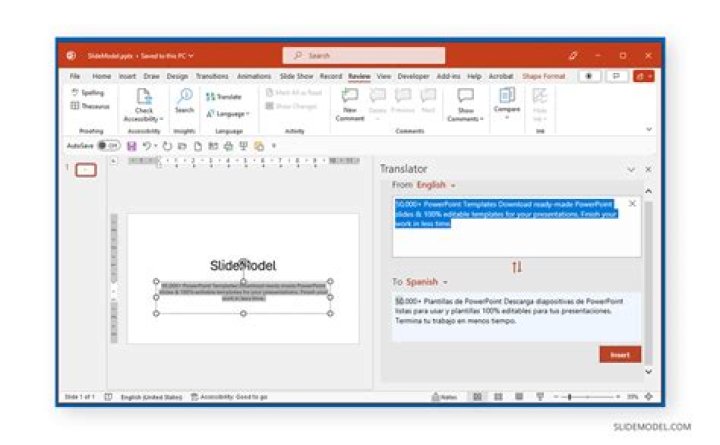Open the Transitions tab
This screenshot has height=445, width=720.
coord(212,76)
